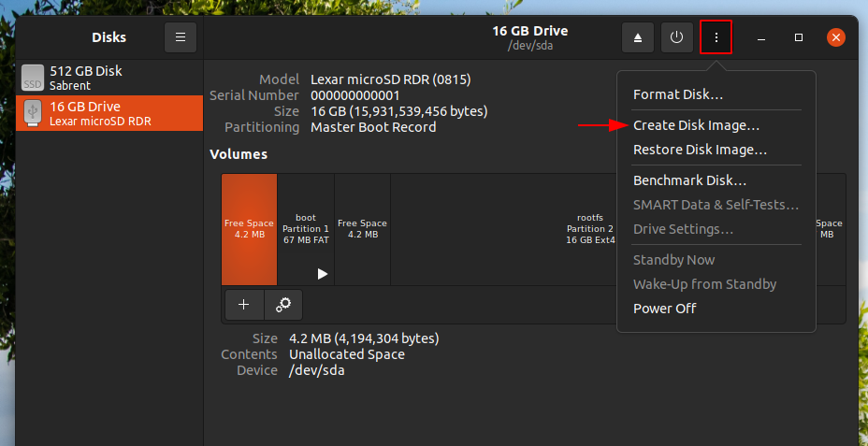This screenshot has width=868, height=446.
Task: Select the rootfs Partition 2 volume
Action: click(x=504, y=229)
